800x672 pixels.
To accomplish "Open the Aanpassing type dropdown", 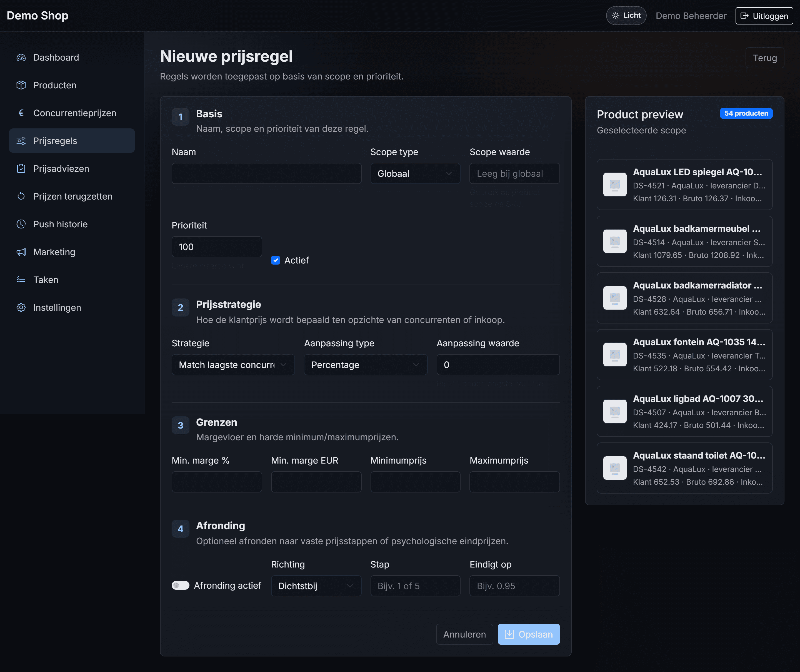I will (x=366, y=365).
